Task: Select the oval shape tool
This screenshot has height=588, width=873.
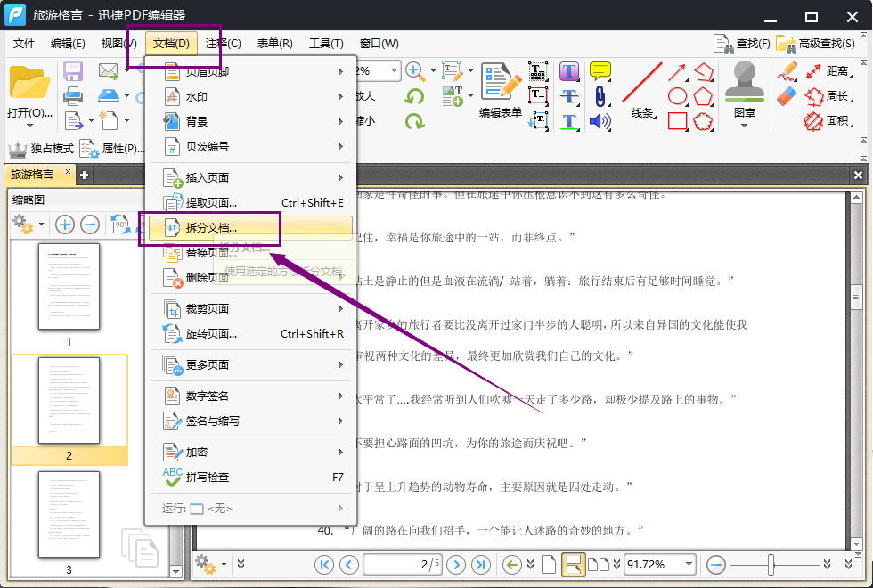Action: coord(677,96)
